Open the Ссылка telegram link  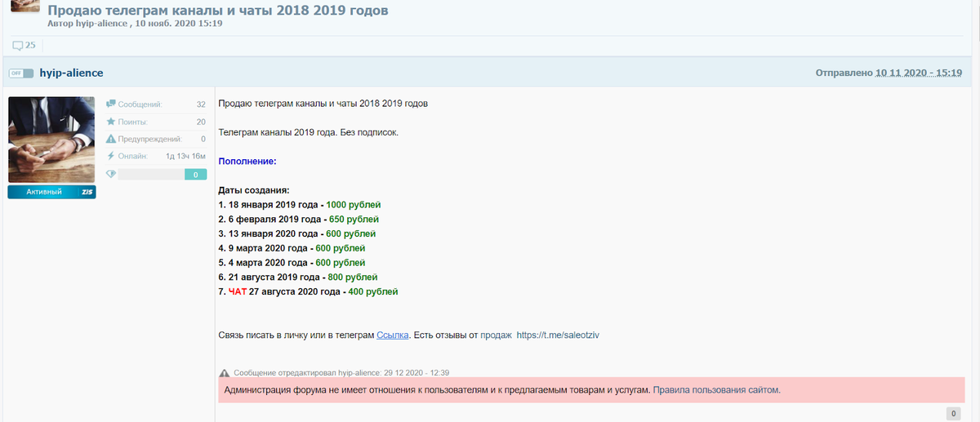392,335
